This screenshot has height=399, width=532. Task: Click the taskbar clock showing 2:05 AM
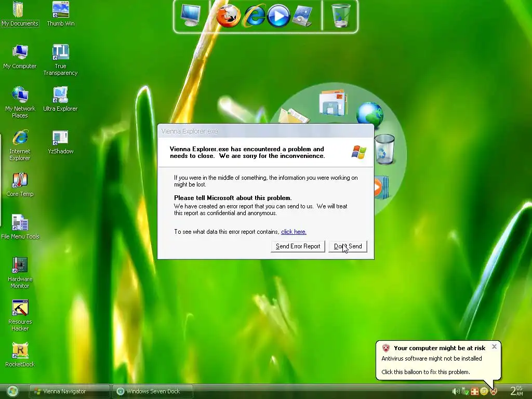coord(516,391)
